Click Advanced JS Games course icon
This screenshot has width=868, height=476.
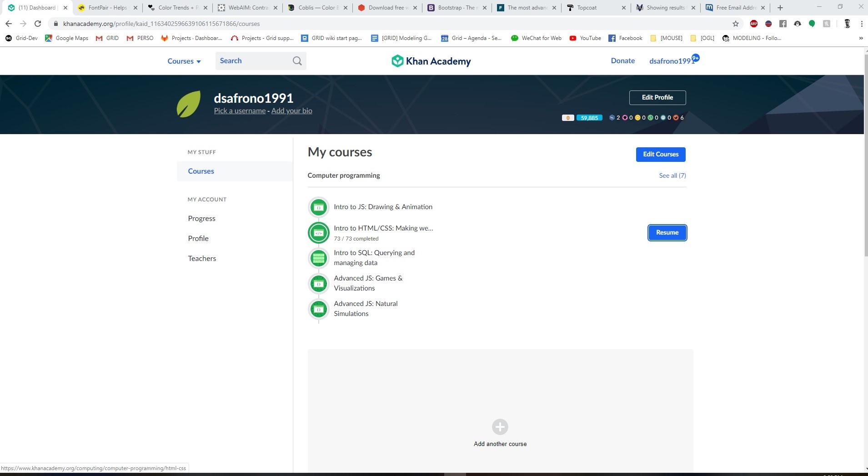[319, 284]
